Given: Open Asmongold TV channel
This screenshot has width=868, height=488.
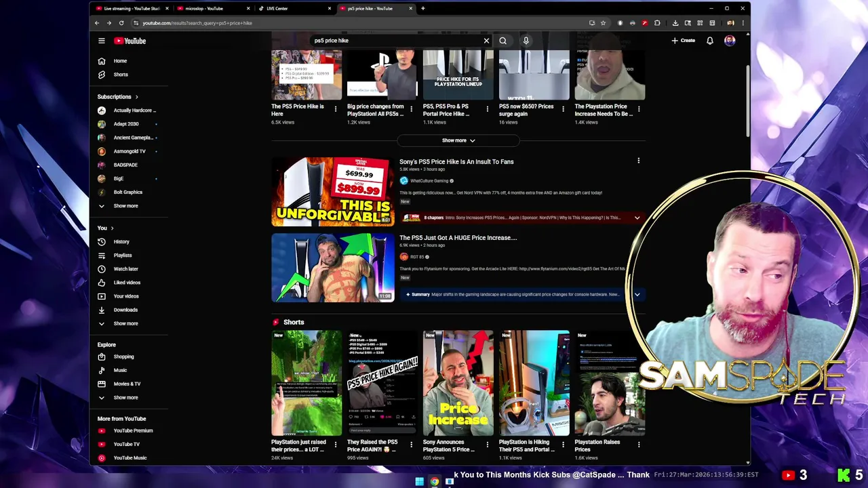Looking at the screenshot, I should [129, 151].
